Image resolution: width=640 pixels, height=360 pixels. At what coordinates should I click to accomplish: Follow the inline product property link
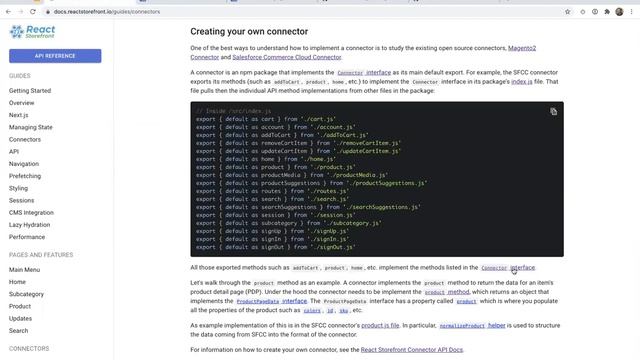pos(466,301)
